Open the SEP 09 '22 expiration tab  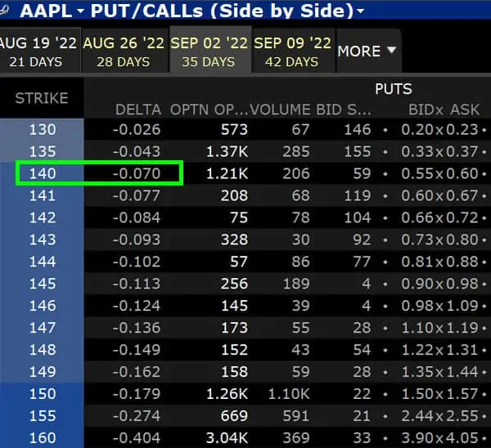(292, 51)
